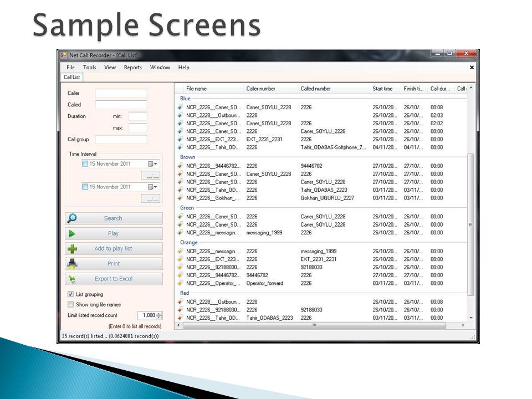This screenshot has height=399, width=532.
Task: Click the horizontal scrollbar right arrow
Action: coord(463,325)
